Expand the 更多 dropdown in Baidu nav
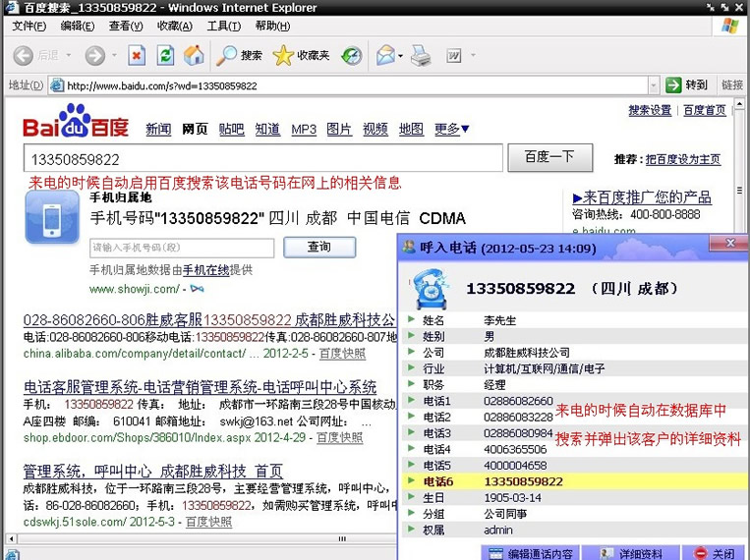 tap(451, 129)
